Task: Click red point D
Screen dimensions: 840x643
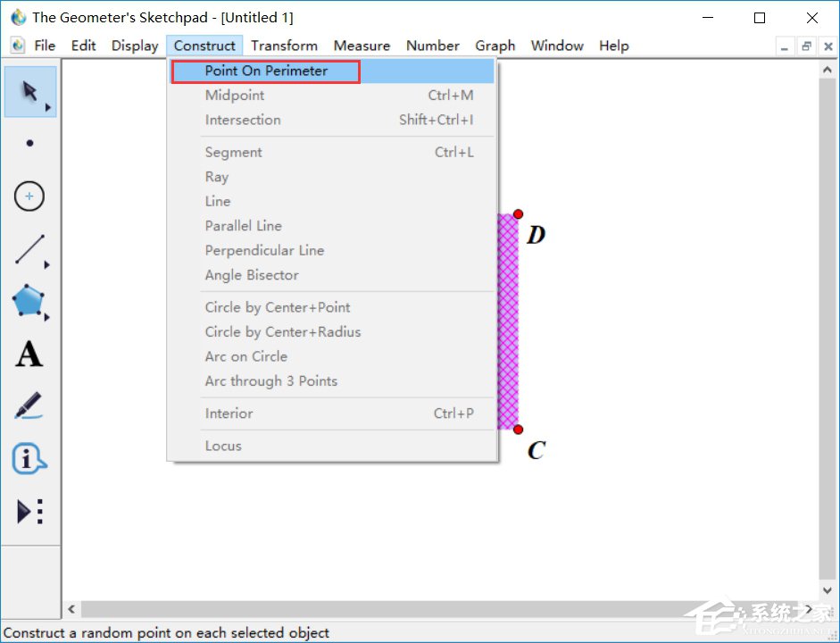Action: pyautogui.click(x=518, y=214)
